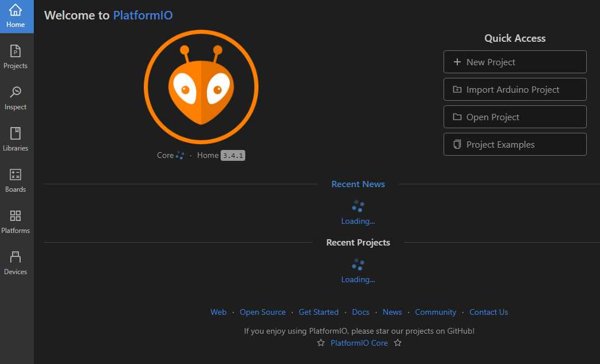Viewport: 600px width, 364px height.
Task: Click the star icon right of PlatformIO Core
Action: click(x=398, y=342)
